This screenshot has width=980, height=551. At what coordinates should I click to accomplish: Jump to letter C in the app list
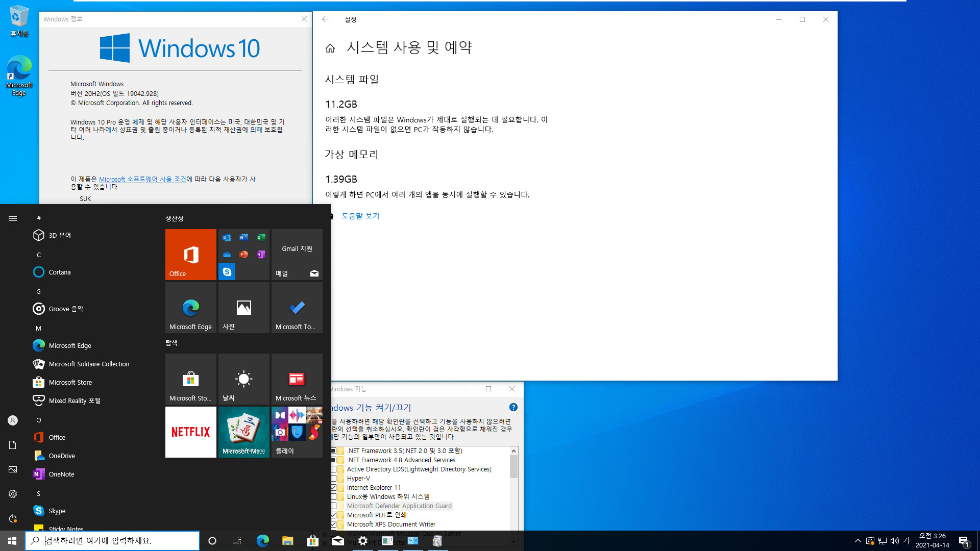39,255
